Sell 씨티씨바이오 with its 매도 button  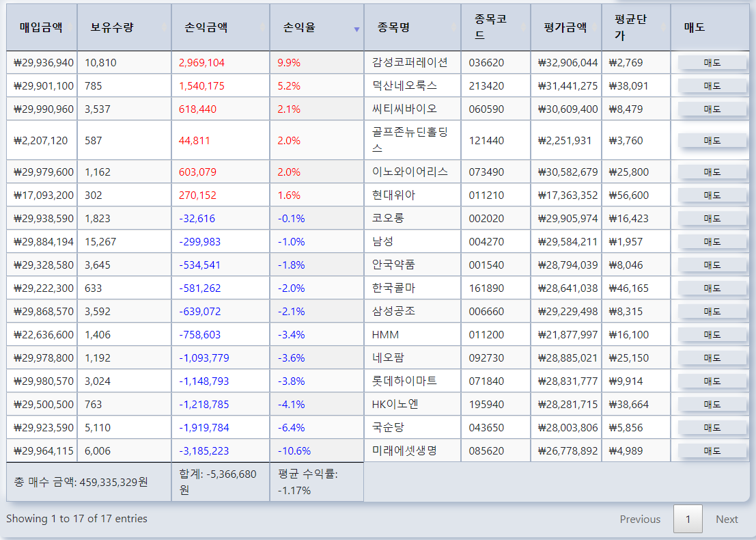(x=712, y=109)
